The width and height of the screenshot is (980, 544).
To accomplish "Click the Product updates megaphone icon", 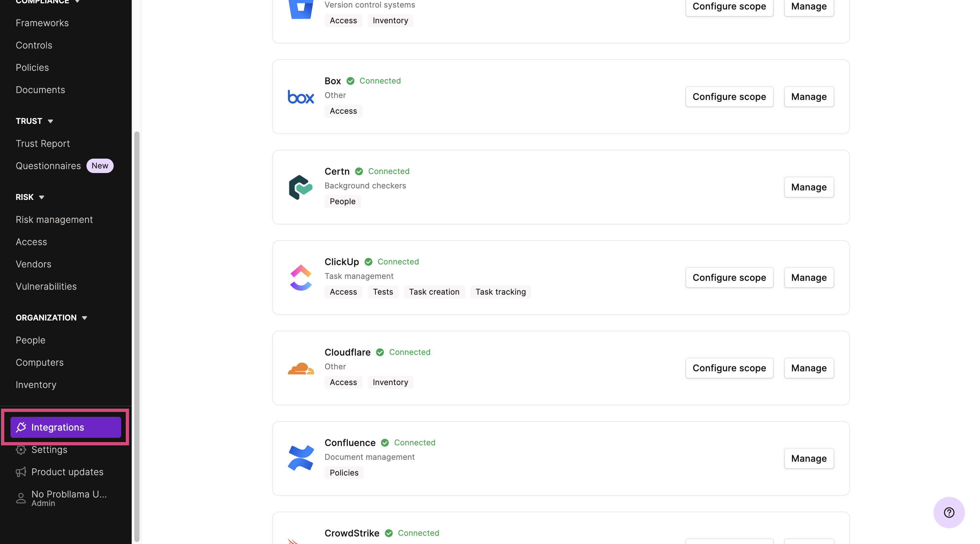I will [21, 472].
